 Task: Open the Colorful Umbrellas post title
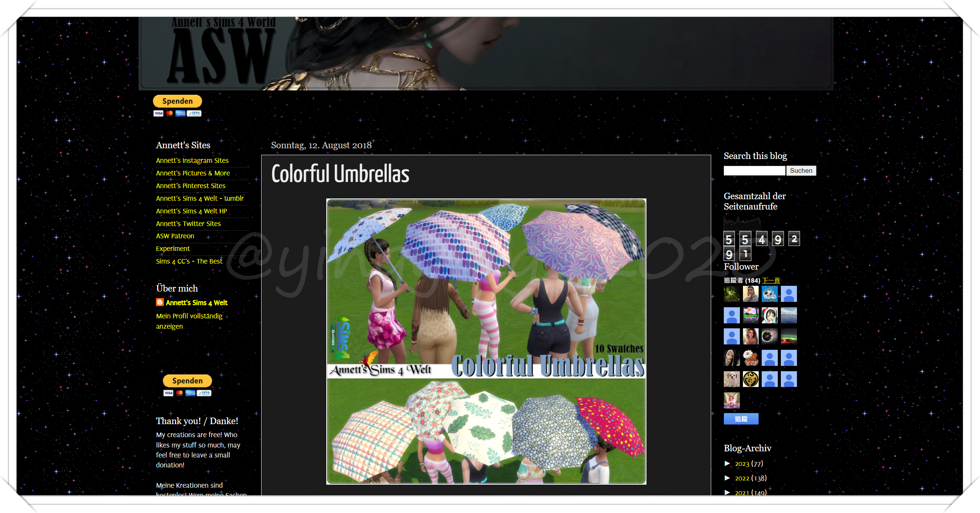click(x=340, y=174)
